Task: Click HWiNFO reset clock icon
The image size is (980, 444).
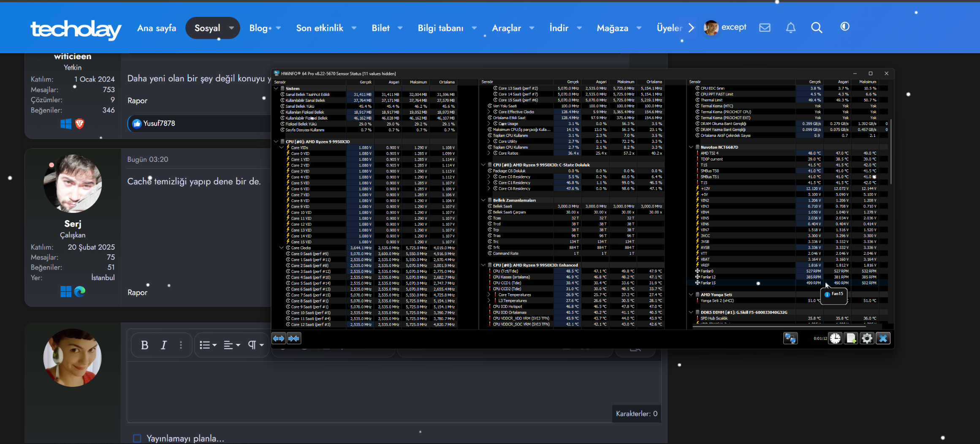Action: (x=835, y=338)
